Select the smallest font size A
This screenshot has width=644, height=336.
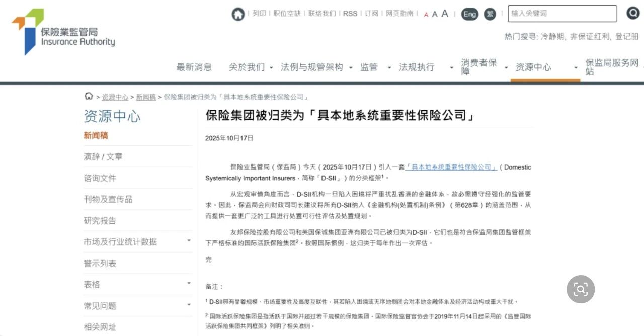(x=426, y=15)
